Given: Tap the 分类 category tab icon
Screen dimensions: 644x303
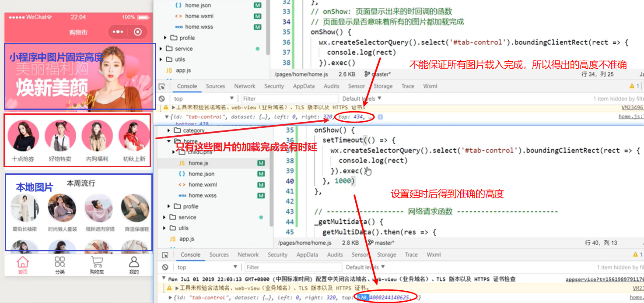Looking at the screenshot, I should tap(60, 262).
